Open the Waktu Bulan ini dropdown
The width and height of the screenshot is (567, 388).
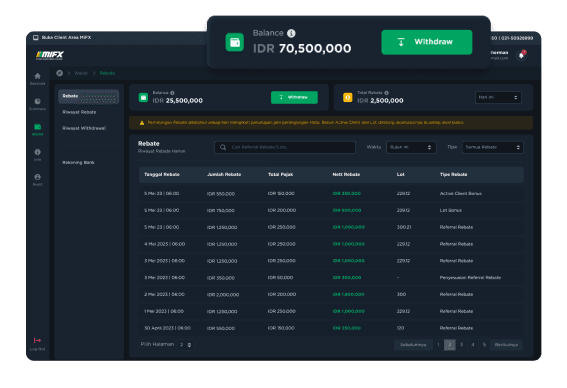[x=411, y=148]
